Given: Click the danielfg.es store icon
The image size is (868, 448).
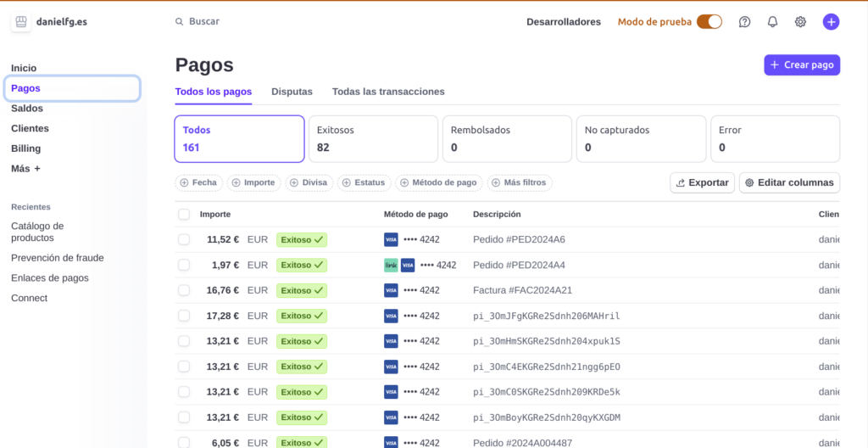Looking at the screenshot, I should pyautogui.click(x=21, y=22).
